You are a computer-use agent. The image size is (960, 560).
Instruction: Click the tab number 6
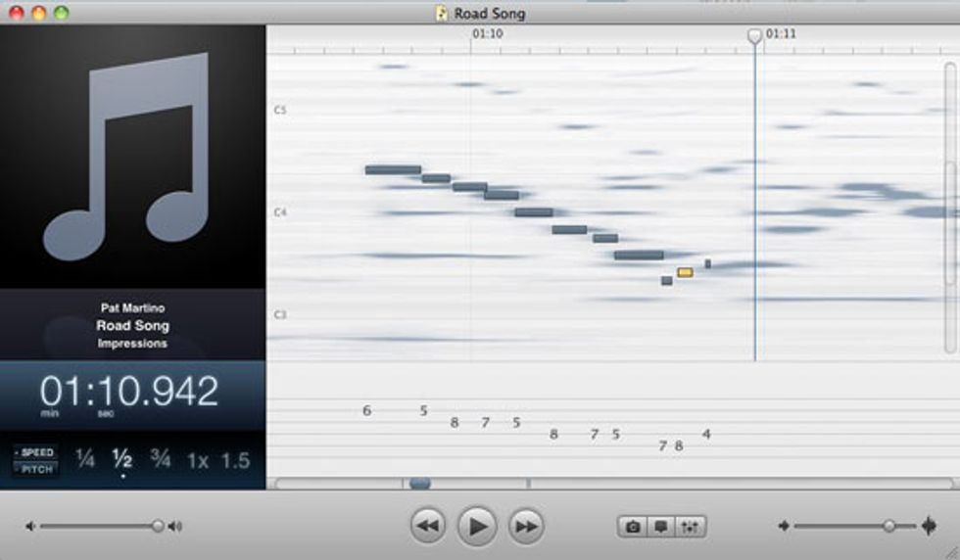tap(366, 410)
